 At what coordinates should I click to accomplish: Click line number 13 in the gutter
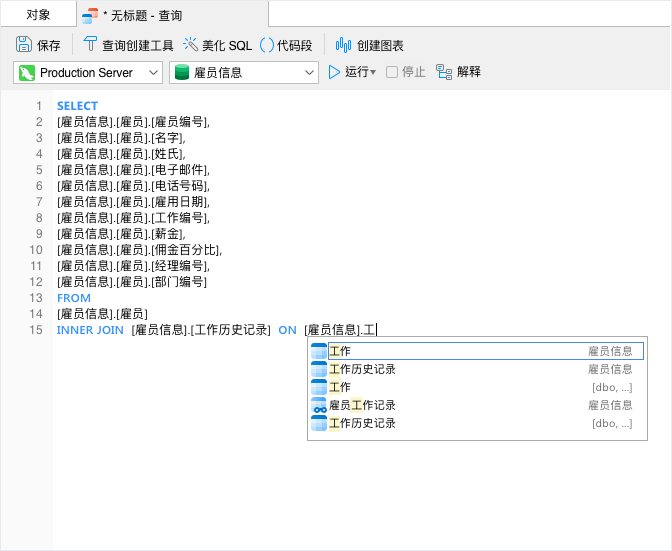click(x=36, y=298)
